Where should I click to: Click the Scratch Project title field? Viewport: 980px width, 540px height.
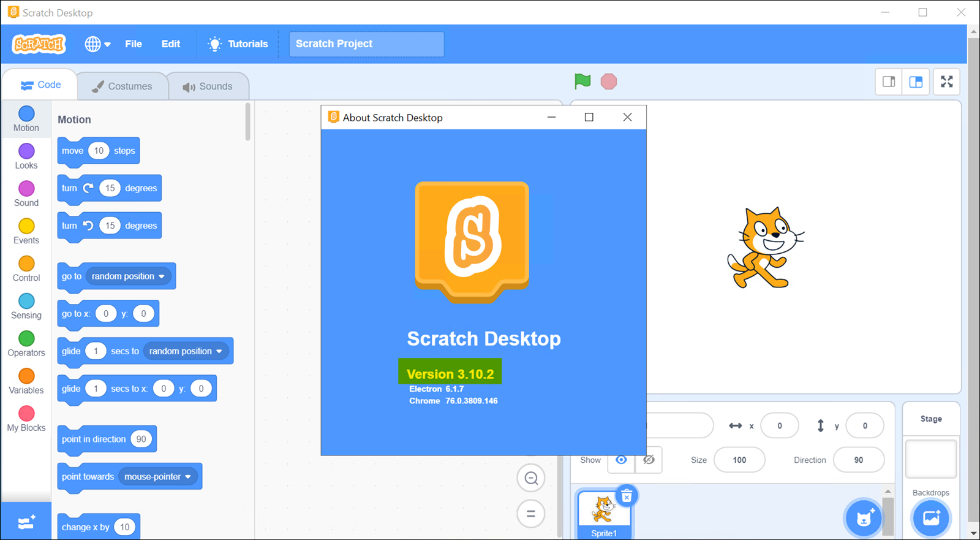(366, 44)
